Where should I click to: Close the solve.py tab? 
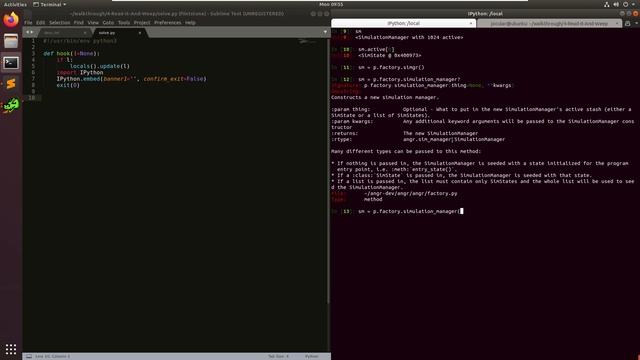pyautogui.click(x=140, y=33)
